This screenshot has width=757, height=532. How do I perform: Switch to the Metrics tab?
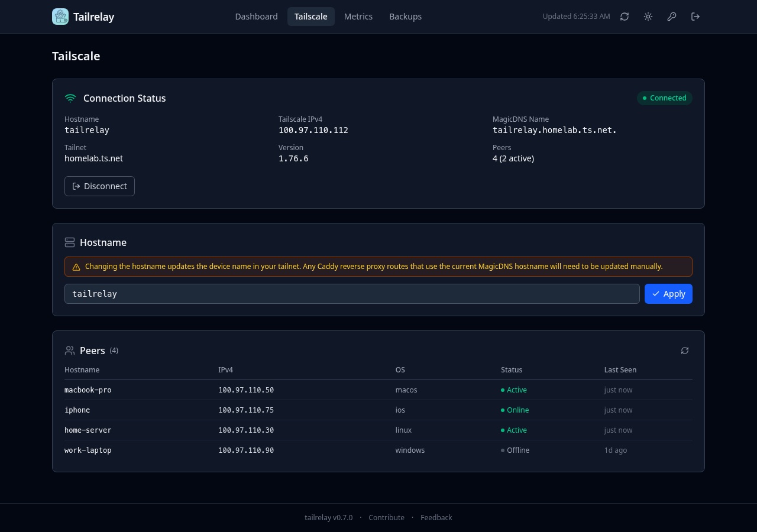(358, 17)
